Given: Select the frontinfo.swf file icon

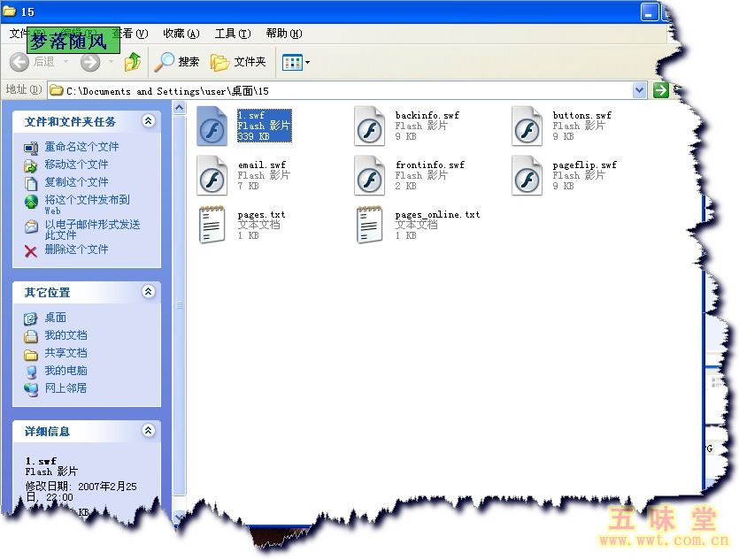Looking at the screenshot, I should click(x=370, y=175).
